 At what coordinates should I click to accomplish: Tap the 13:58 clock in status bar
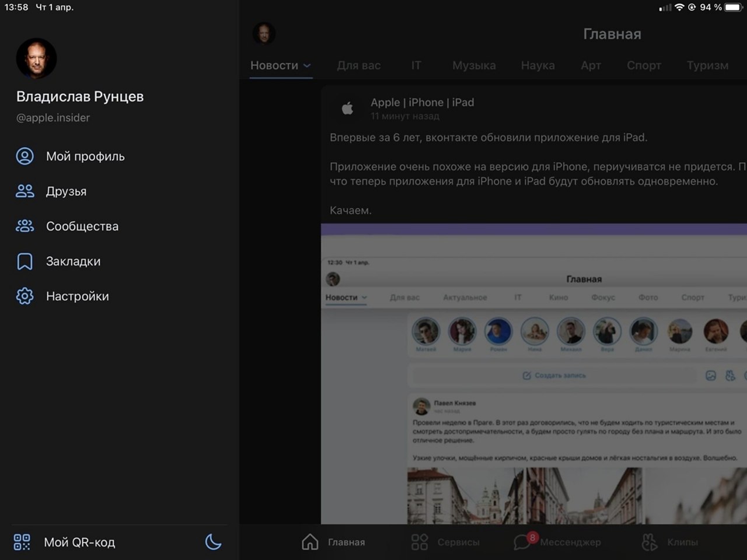[x=16, y=8]
